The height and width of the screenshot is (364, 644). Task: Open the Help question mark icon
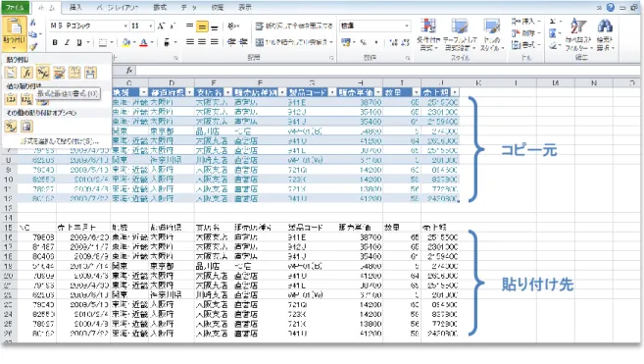611,8
